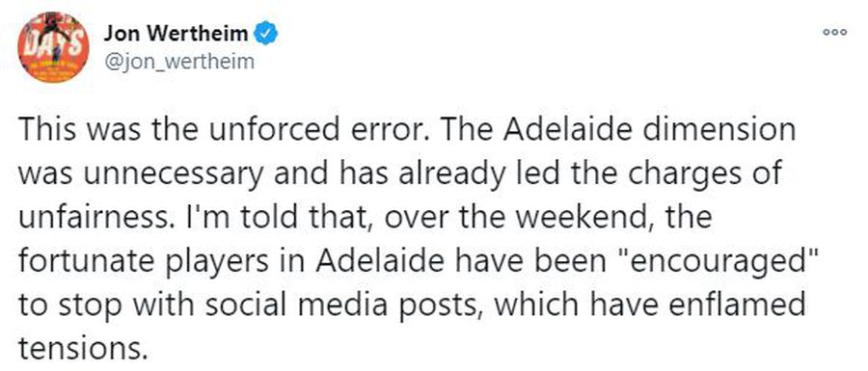Screen dimensions: 868x371
Task: Open the @jon_wertheim handle link
Action: [x=178, y=62]
